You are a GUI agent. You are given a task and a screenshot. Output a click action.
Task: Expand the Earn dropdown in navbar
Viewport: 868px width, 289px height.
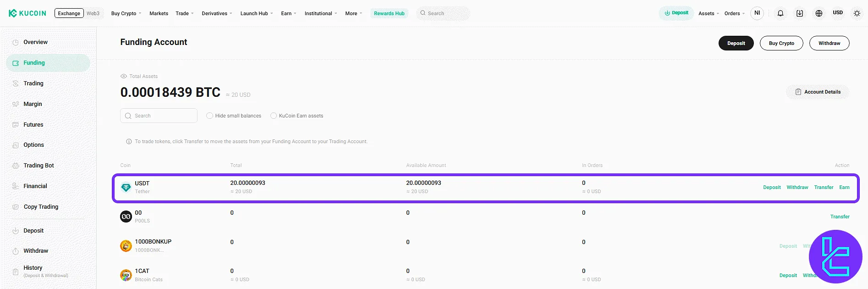click(x=289, y=13)
